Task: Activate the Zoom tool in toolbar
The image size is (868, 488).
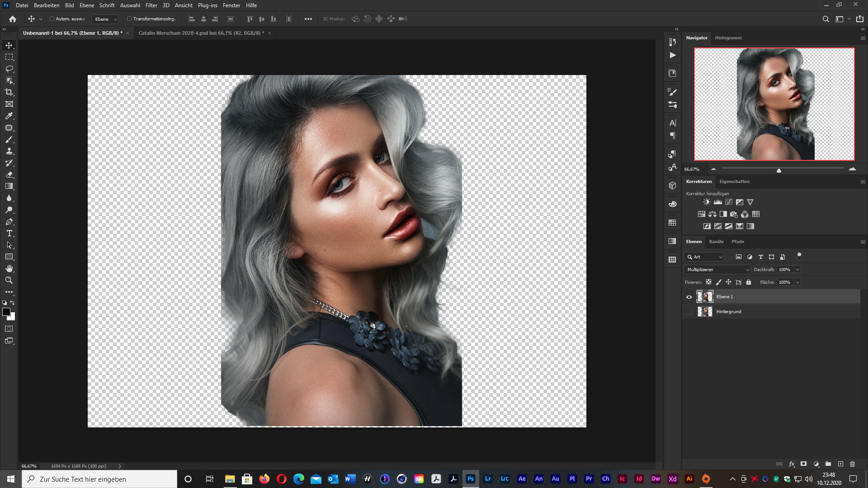Action: (9, 281)
